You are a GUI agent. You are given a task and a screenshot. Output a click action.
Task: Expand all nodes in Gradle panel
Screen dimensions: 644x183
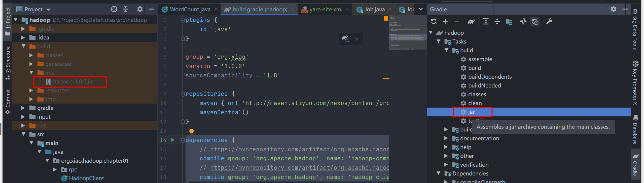(x=486, y=22)
